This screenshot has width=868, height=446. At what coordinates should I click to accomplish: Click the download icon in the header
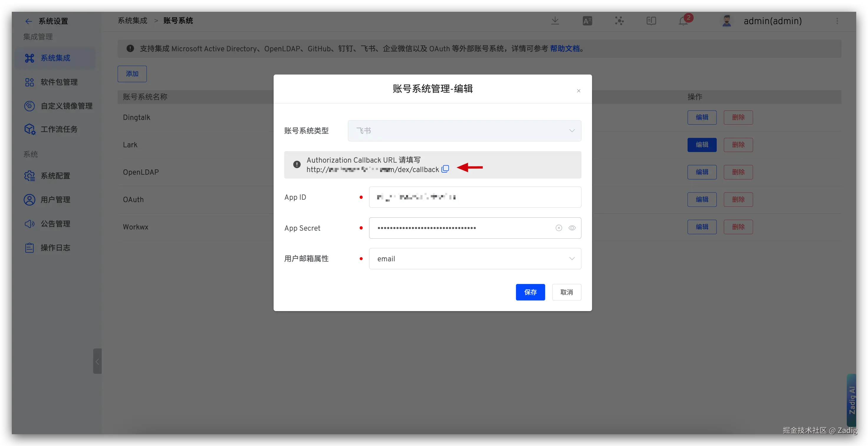pyautogui.click(x=555, y=21)
